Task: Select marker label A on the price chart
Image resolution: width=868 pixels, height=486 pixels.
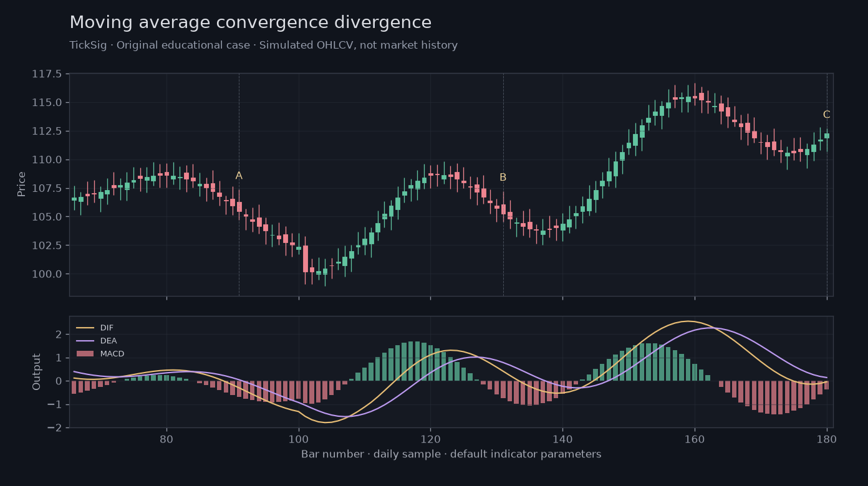Action: tap(239, 176)
